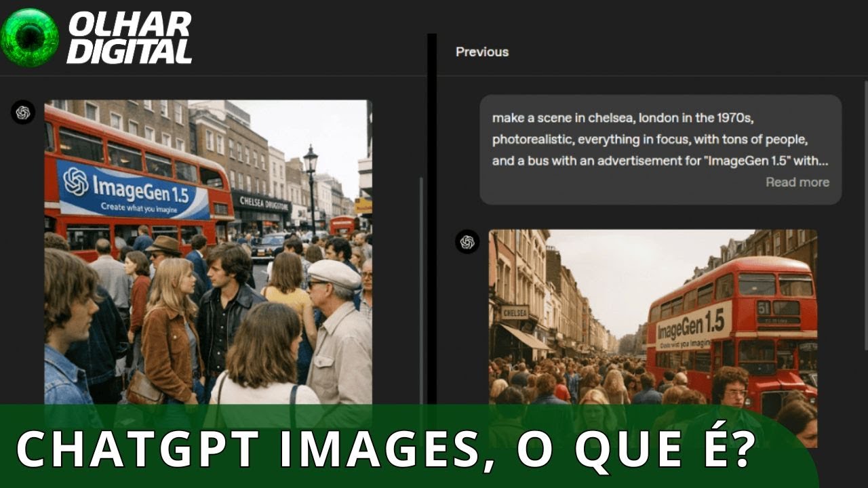
Task: Click the green eye Olhar Digital logo
Action: click(29, 37)
